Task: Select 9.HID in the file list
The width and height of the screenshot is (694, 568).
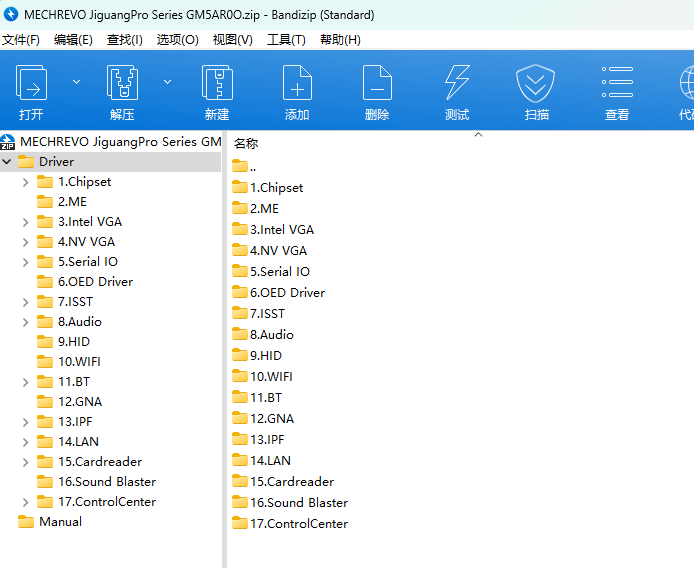Action: 257,355
